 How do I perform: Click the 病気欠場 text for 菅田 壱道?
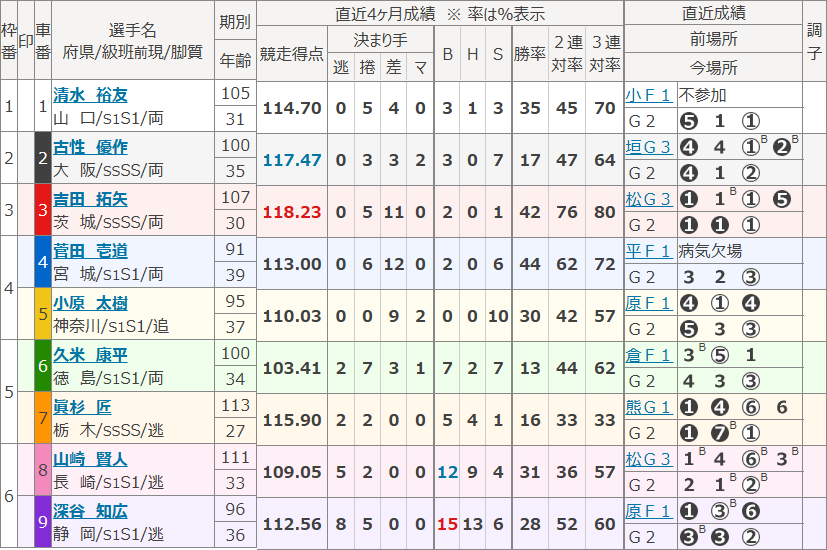pyautogui.click(x=710, y=251)
